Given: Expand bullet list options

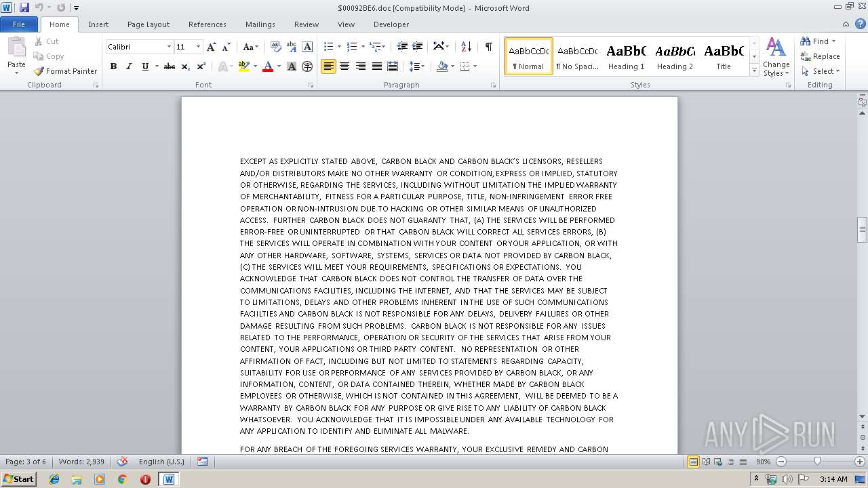Looking at the screenshot, I should [x=340, y=47].
